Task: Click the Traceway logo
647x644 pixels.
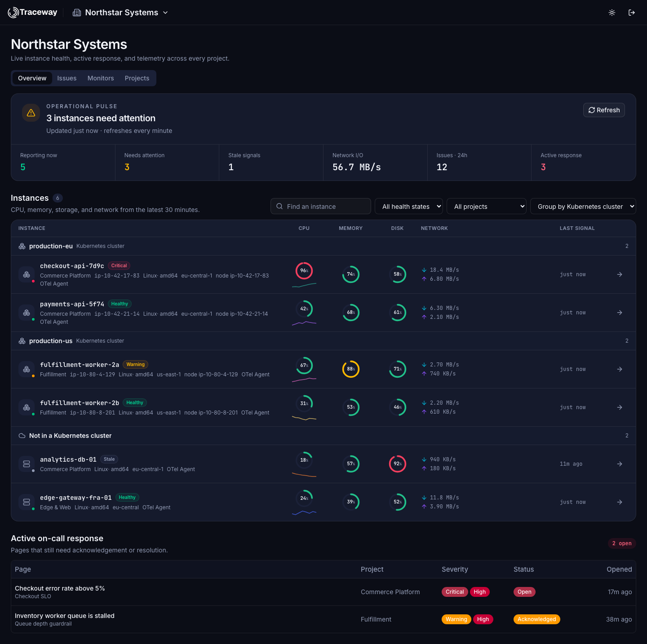Action: click(33, 13)
